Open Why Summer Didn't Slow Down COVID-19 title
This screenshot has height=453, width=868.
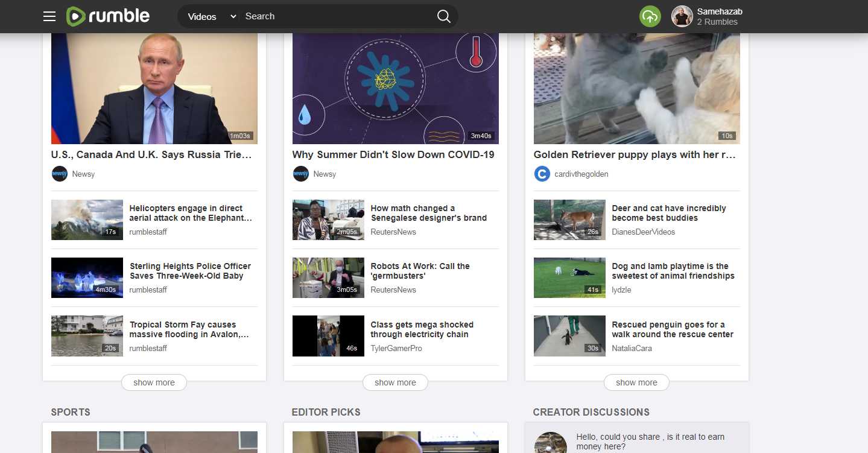point(393,155)
